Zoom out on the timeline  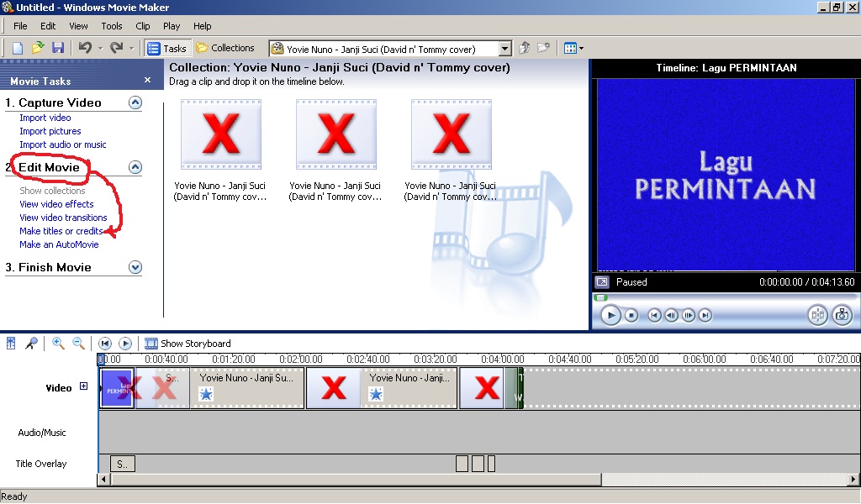79,344
